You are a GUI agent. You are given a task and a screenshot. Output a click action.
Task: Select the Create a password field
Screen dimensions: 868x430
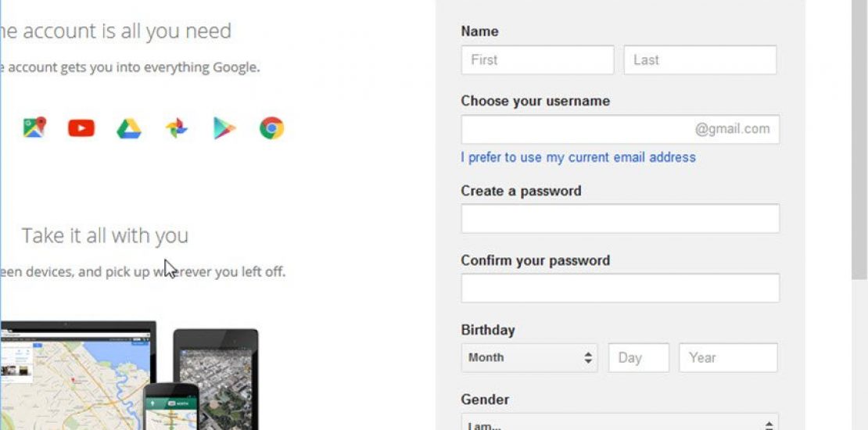pos(620,219)
